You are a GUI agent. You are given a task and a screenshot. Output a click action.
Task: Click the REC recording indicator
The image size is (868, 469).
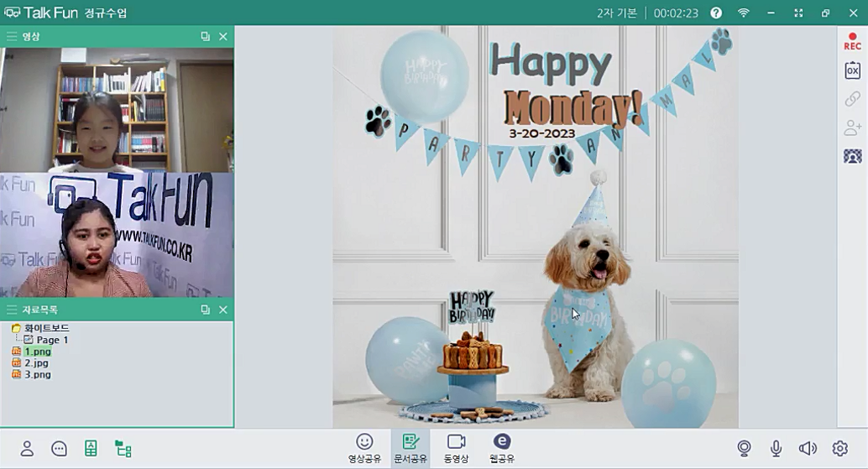pos(852,43)
